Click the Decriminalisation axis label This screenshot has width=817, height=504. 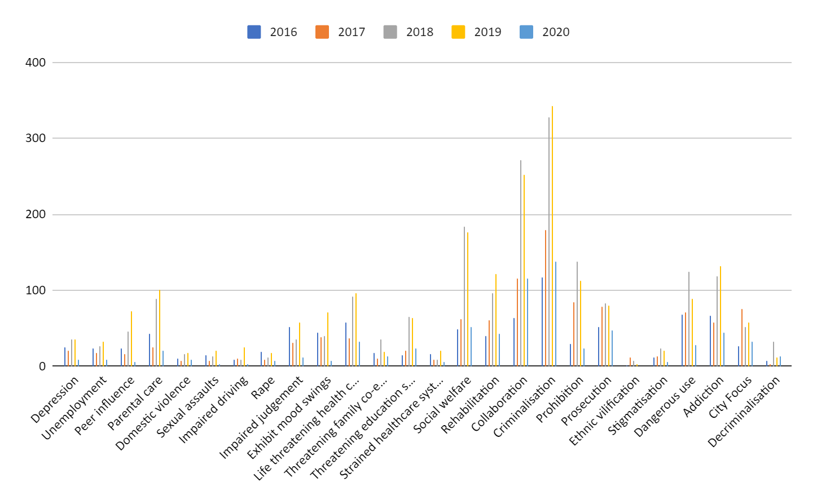(x=744, y=412)
